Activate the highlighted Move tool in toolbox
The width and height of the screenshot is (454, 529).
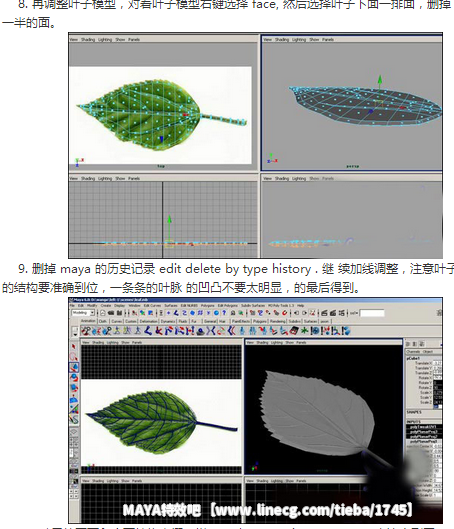pyautogui.click(x=74, y=367)
